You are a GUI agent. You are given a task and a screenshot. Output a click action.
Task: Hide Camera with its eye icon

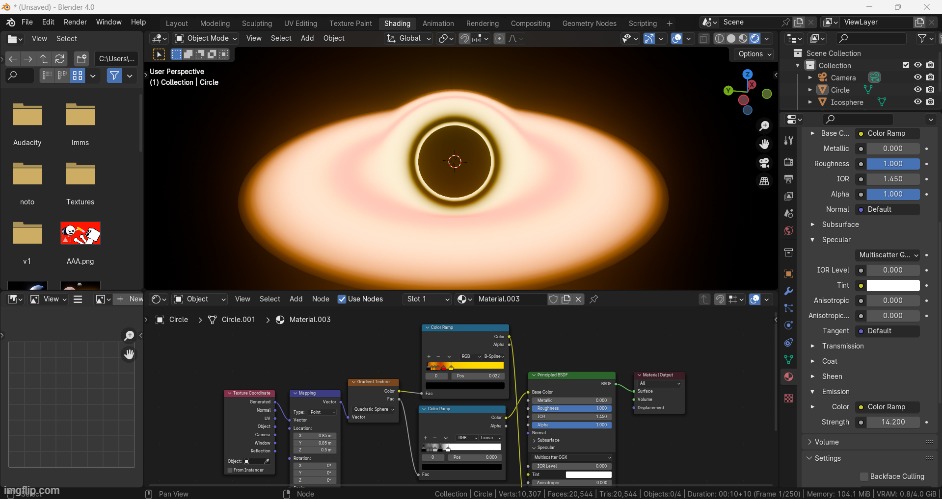pos(918,77)
